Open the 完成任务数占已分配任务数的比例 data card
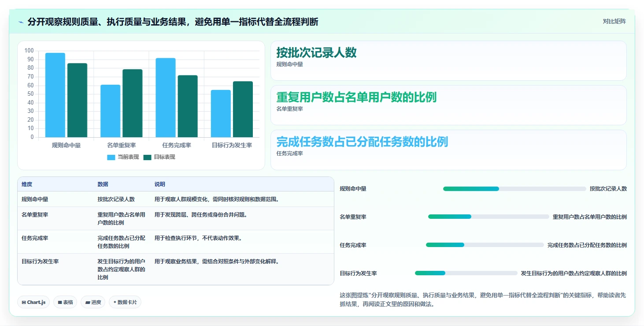 (448, 150)
